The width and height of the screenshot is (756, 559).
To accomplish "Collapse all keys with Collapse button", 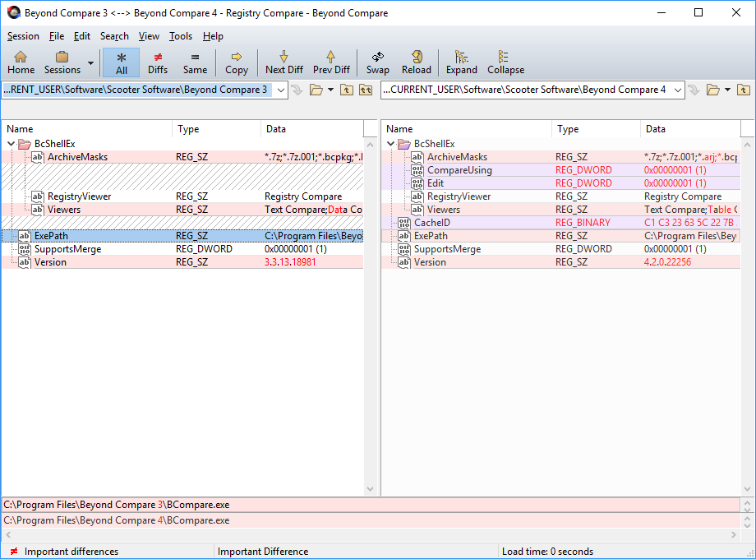I will click(x=505, y=62).
